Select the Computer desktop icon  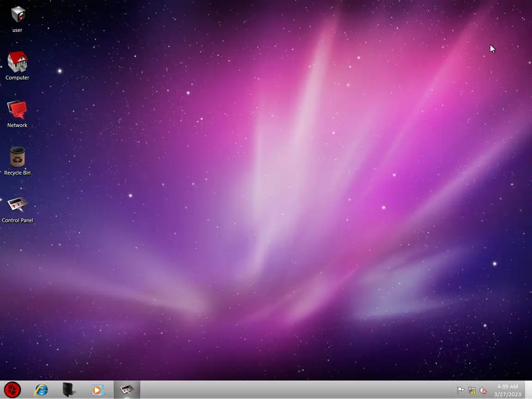(x=17, y=66)
